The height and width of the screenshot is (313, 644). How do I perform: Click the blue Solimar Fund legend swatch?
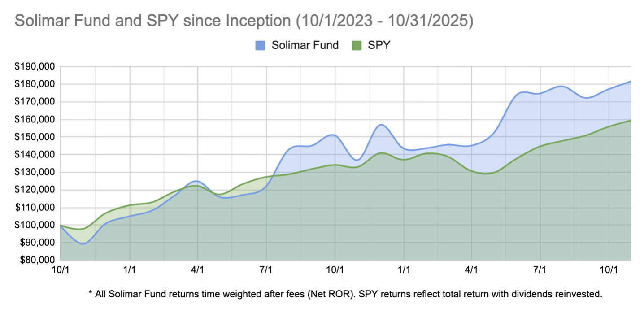(261, 45)
